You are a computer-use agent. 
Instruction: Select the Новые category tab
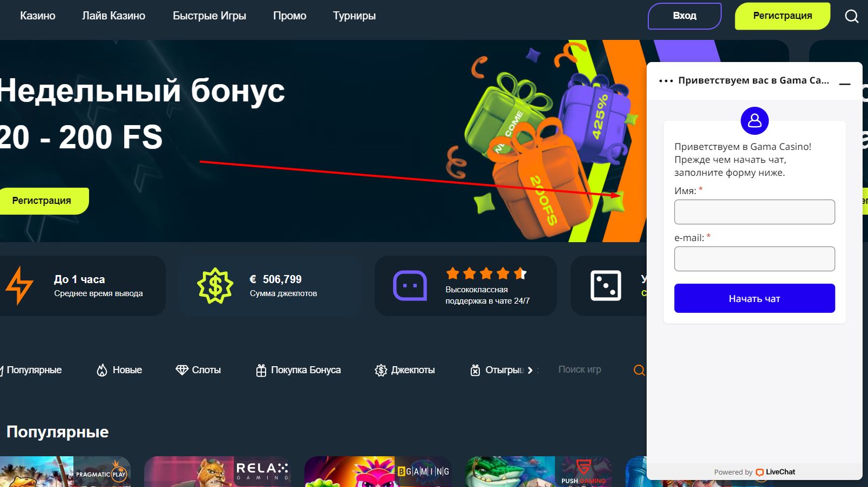[x=119, y=370]
